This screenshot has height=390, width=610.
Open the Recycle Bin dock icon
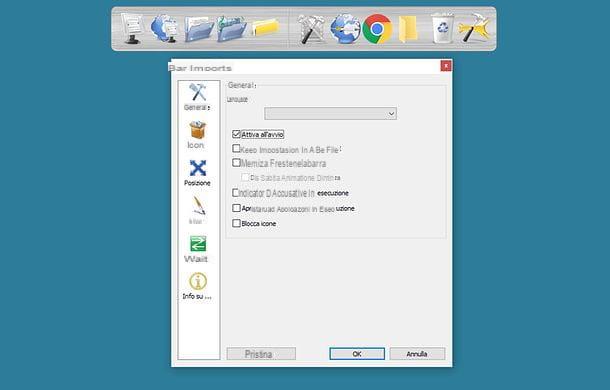442,28
